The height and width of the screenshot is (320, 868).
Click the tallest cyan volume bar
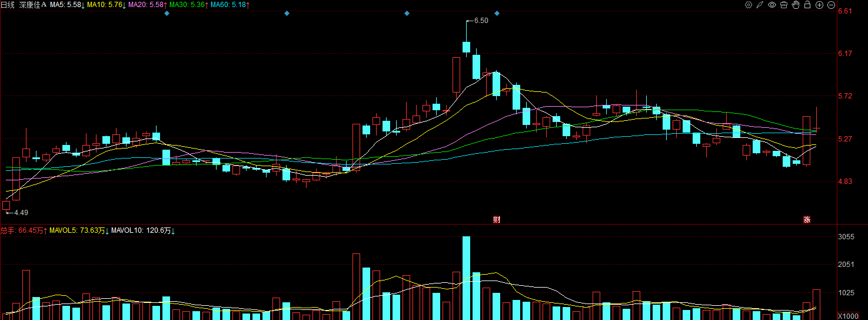(x=466, y=278)
